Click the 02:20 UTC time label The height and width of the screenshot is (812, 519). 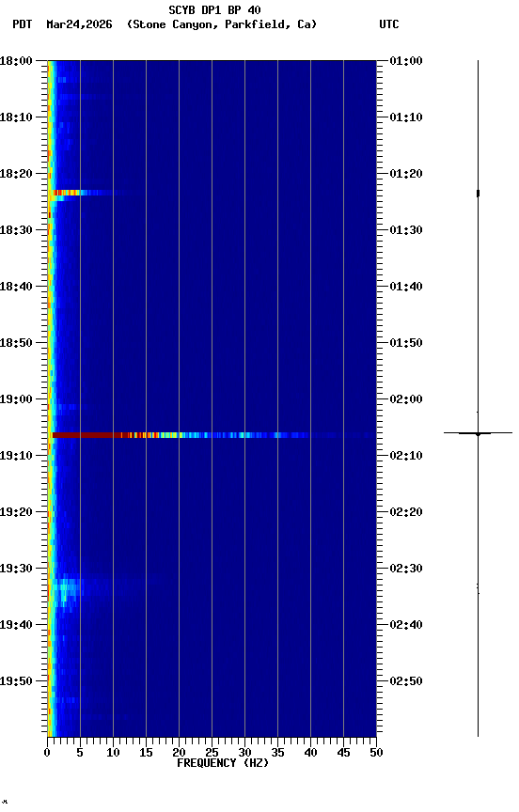point(406,512)
